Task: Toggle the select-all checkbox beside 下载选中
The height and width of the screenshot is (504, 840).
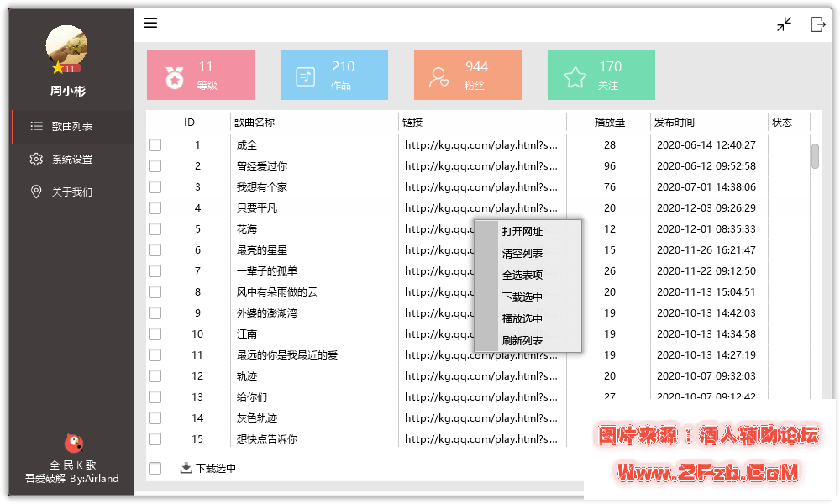Action: [x=155, y=469]
